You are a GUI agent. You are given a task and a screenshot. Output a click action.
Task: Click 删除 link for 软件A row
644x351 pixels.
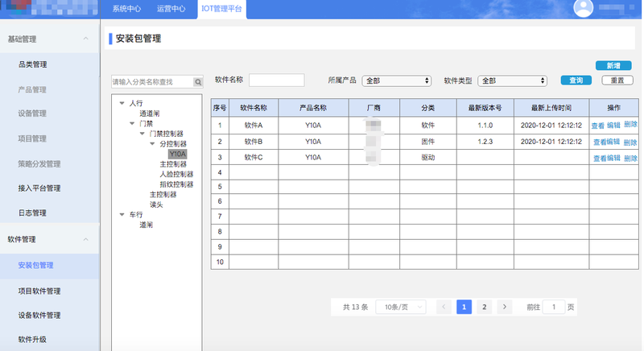630,125
